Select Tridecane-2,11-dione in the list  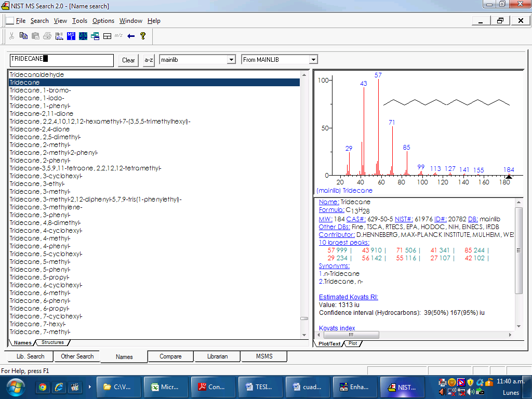(154, 114)
